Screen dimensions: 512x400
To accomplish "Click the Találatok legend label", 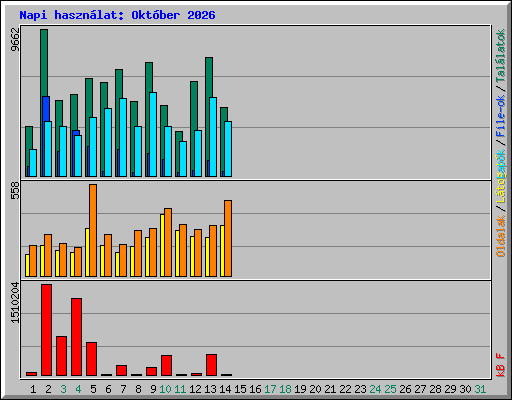I will click(500, 56).
